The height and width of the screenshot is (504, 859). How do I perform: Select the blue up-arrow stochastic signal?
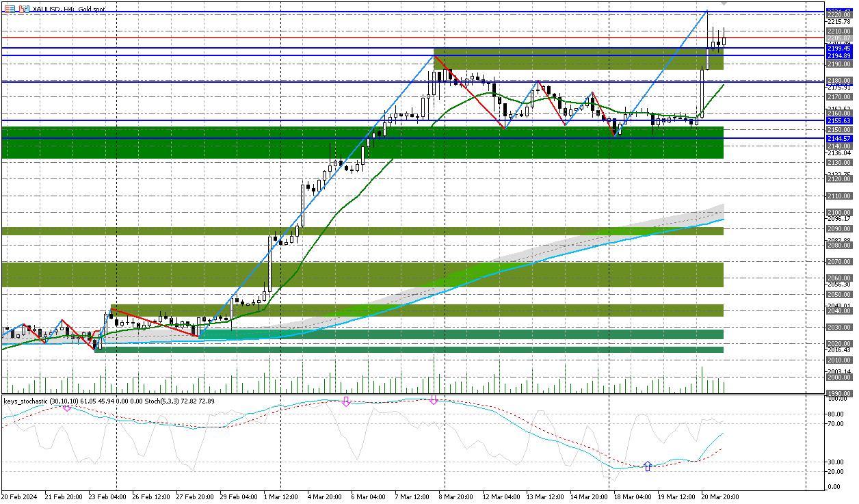coord(648,466)
